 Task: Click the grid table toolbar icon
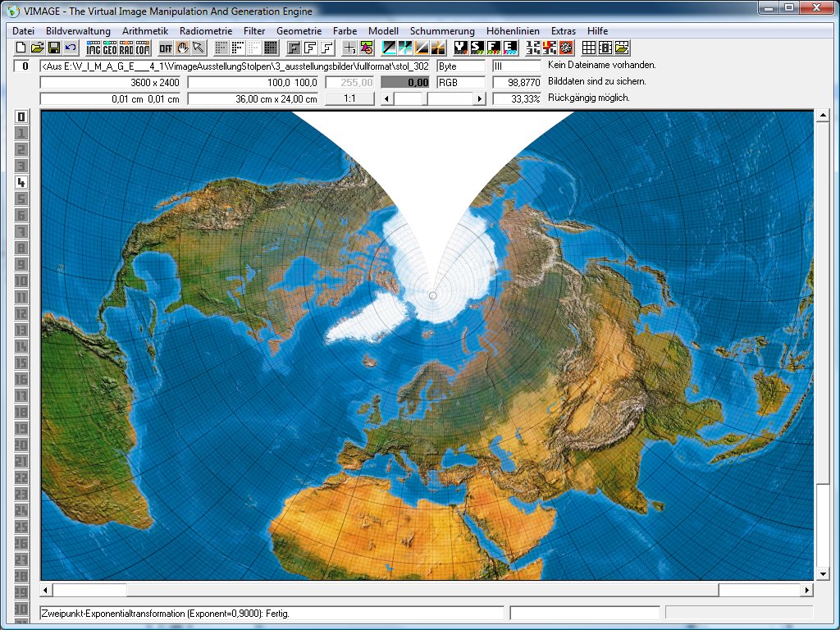[x=589, y=48]
